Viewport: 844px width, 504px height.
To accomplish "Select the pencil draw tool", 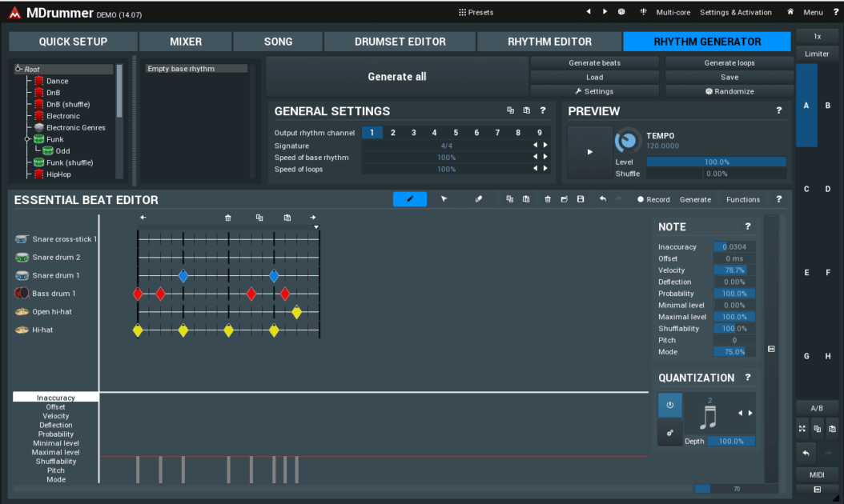I will (410, 199).
